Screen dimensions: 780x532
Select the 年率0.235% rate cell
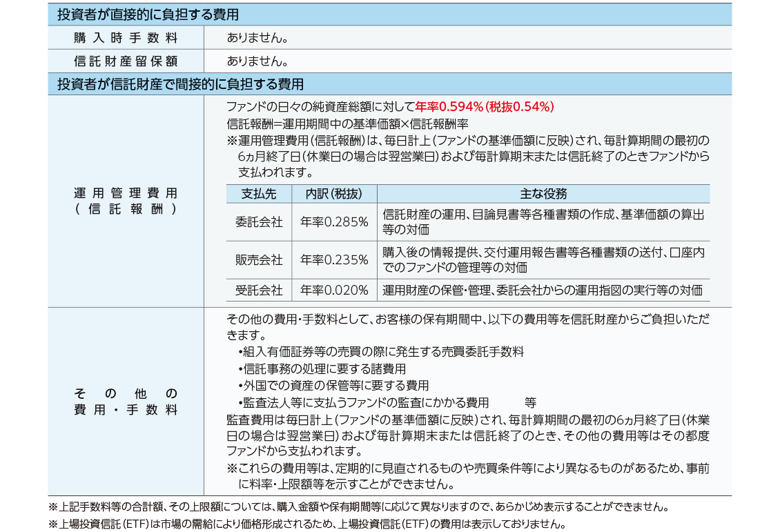pos(334,260)
